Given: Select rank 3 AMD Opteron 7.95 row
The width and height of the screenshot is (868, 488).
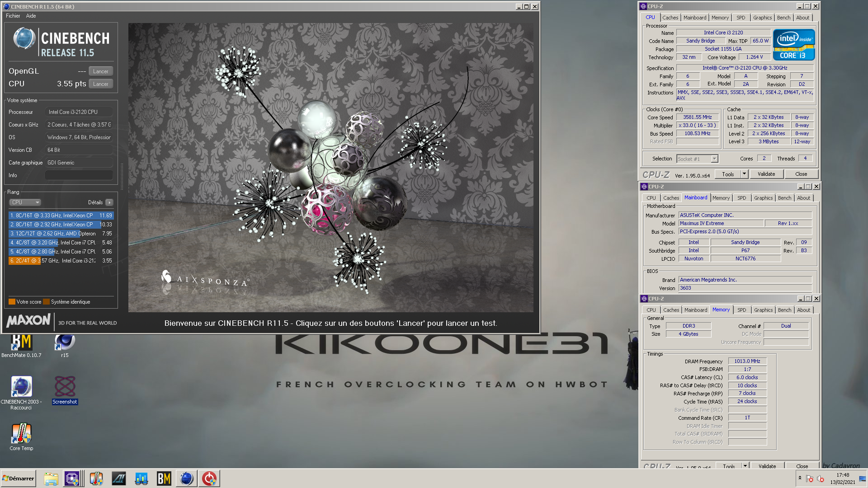Looking at the screenshot, I should [61, 234].
